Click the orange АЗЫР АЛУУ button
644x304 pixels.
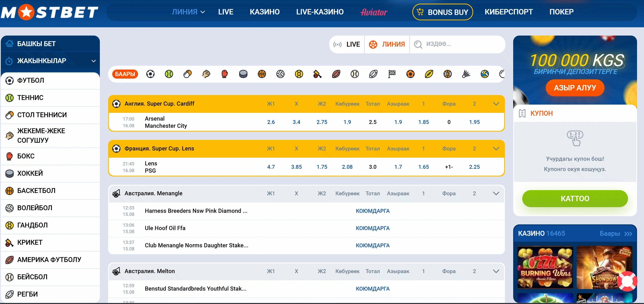[575, 88]
